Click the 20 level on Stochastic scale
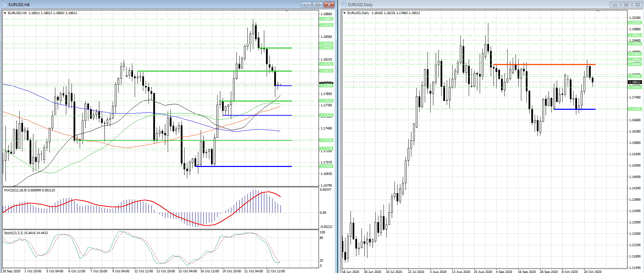Viewport: 644px width, 273px height. [x=321, y=261]
